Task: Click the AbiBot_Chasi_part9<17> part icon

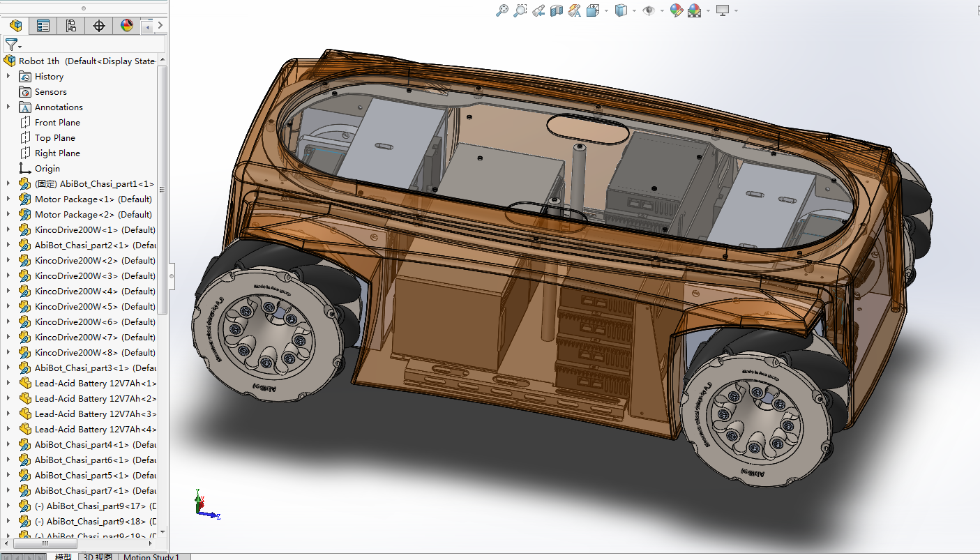Action: coord(25,506)
